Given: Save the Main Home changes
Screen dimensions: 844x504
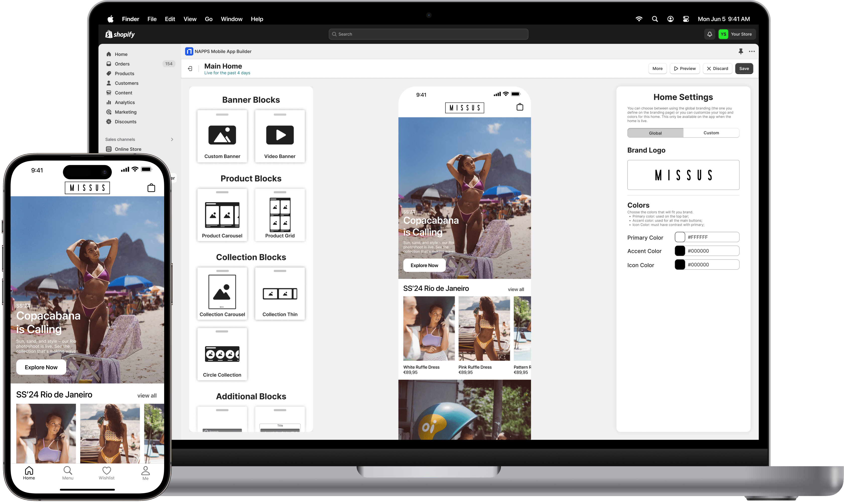Looking at the screenshot, I should point(744,68).
